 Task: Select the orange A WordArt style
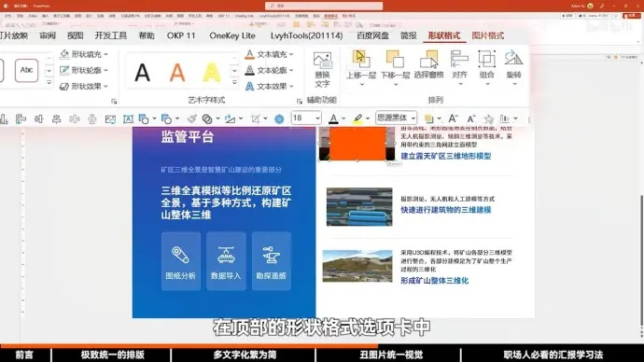tap(177, 73)
